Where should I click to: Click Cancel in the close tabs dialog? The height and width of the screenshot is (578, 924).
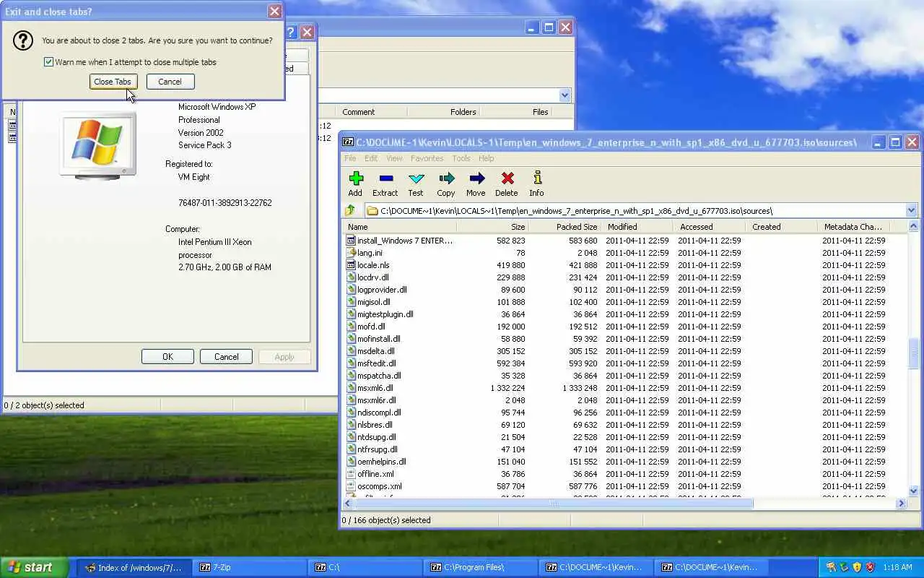coord(170,82)
